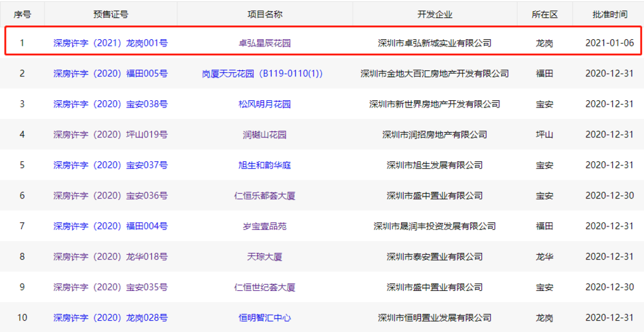Image resolution: width=644 pixels, height=332 pixels.
Task: Select developer 深圳市新世界房地产开发有限公司
Action: pyautogui.click(x=435, y=104)
